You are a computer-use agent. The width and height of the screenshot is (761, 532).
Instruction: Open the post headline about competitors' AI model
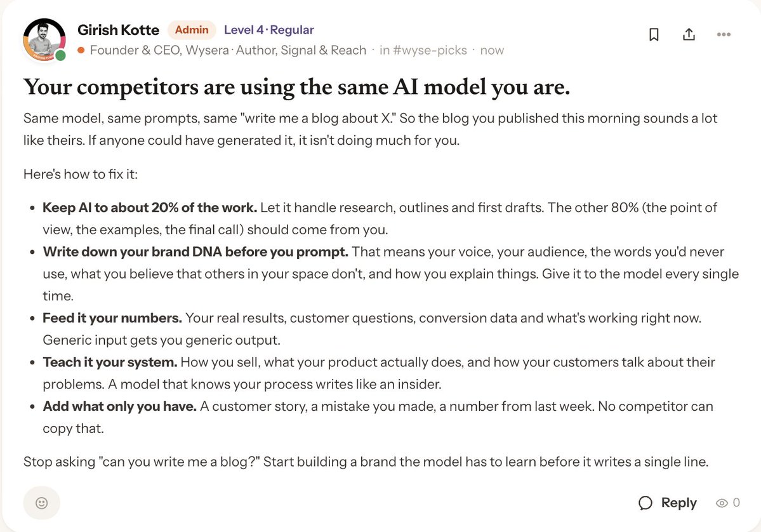(296, 87)
